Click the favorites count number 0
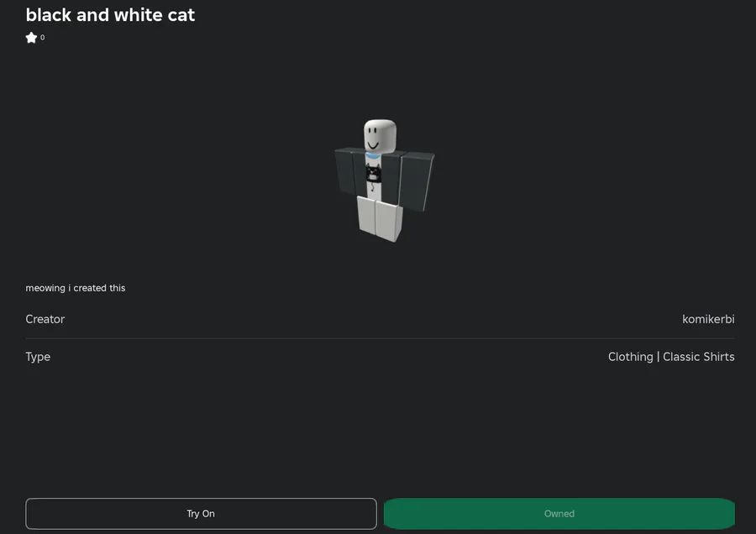This screenshot has width=756, height=534. point(43,38)
